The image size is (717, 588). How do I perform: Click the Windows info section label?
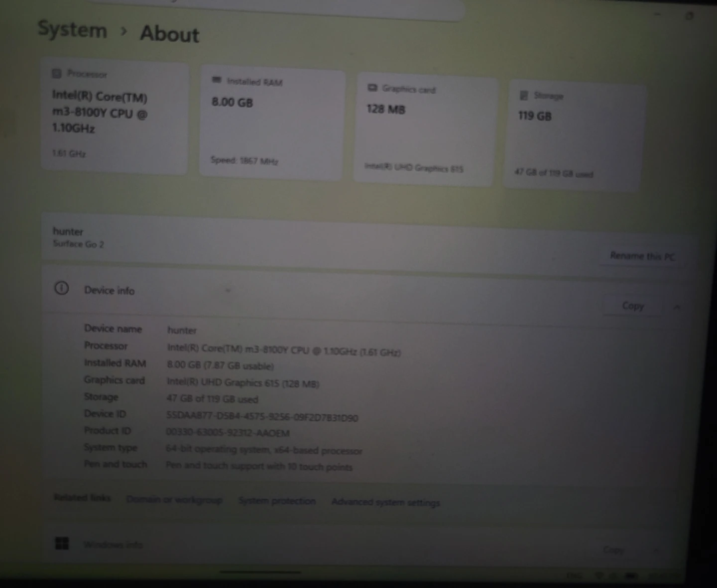pos(113,545)
